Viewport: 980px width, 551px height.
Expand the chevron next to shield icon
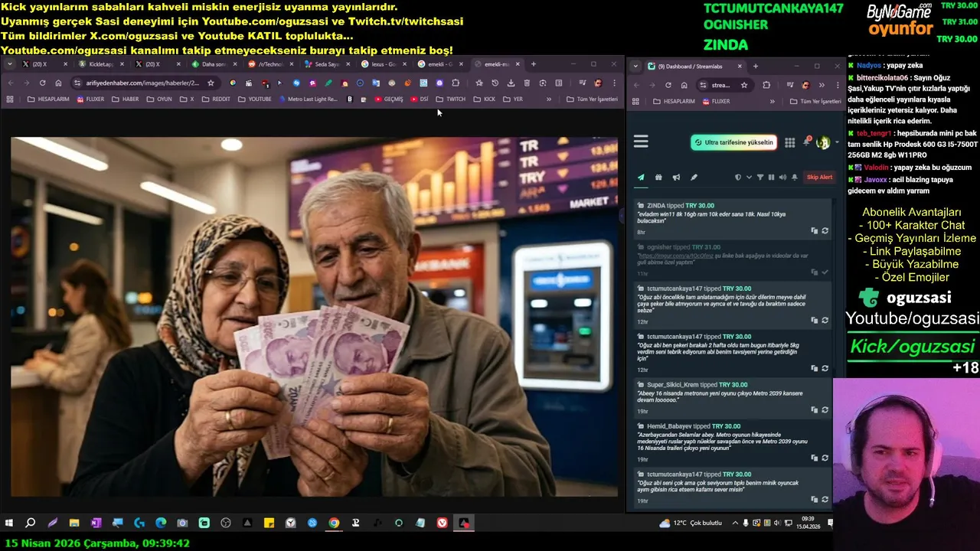(749, 177)
